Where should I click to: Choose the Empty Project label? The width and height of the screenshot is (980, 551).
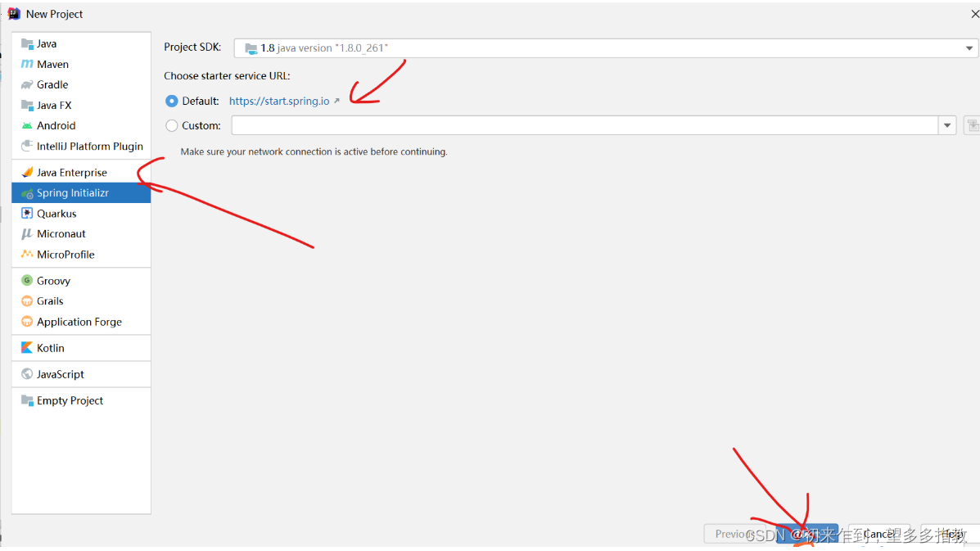pos(70,401)
